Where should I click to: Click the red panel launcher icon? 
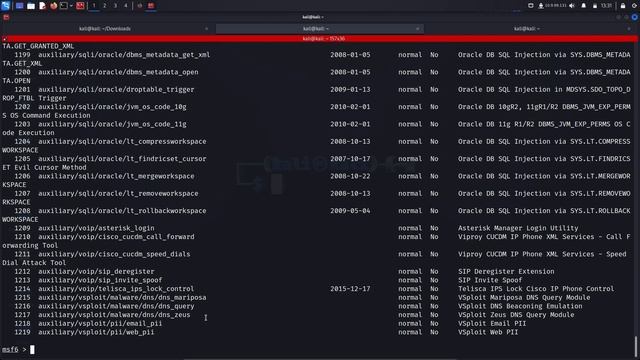tap(80, 6)
